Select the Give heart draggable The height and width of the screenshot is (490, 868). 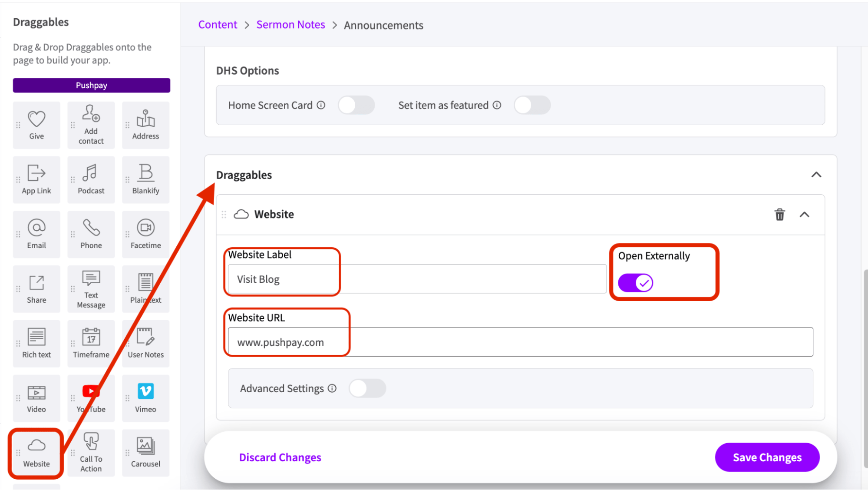click(x=36, y=125)
